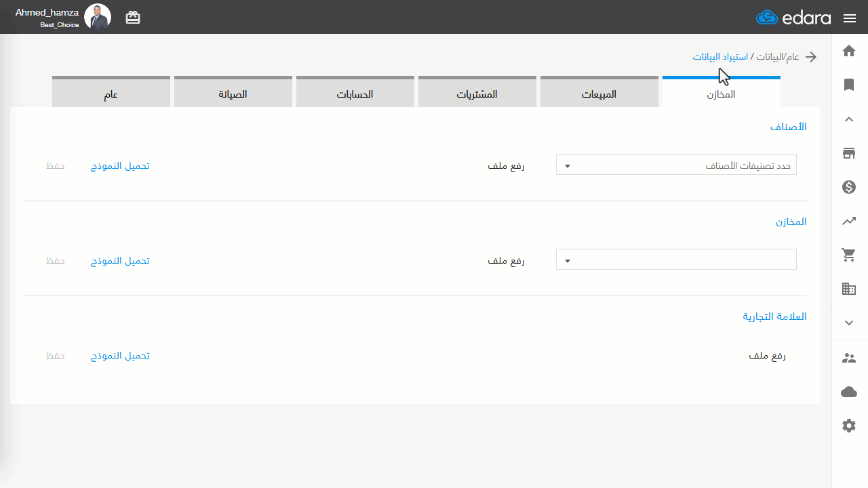This screenshot has height=488, width=868.
Task: Open the shopping cart icon in sidebar
Action: click(x=849, y=255)
